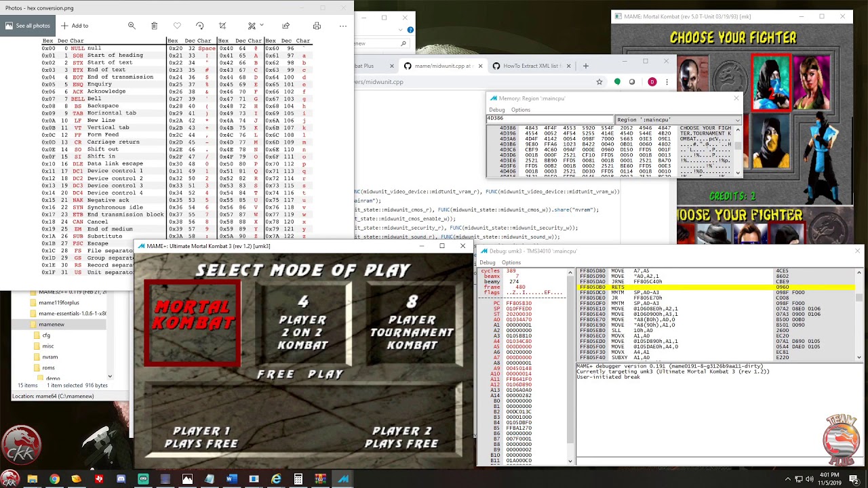The image size is (868, 488).
Task: Select the cfg folder in Explorer tree
Action: (46, 335)
